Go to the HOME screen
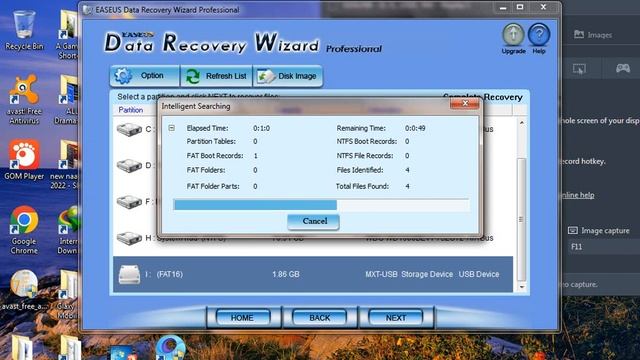 point(243,318)
